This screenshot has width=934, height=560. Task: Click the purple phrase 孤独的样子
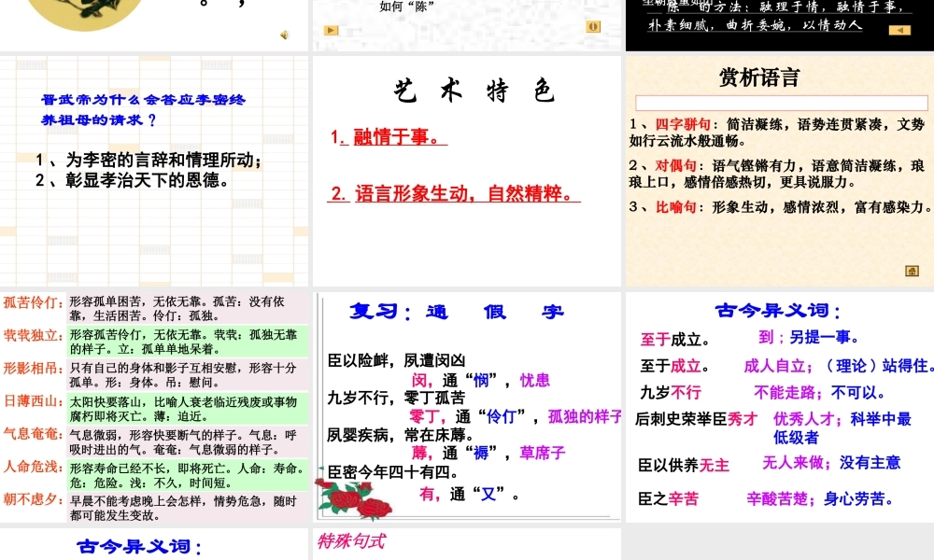585,416
